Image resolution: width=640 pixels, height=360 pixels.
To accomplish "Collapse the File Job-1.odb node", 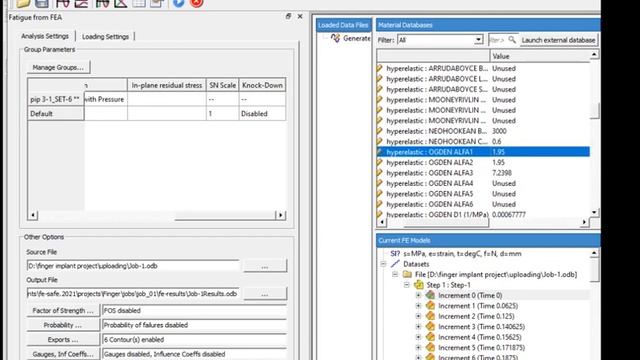I will (395, 274).
